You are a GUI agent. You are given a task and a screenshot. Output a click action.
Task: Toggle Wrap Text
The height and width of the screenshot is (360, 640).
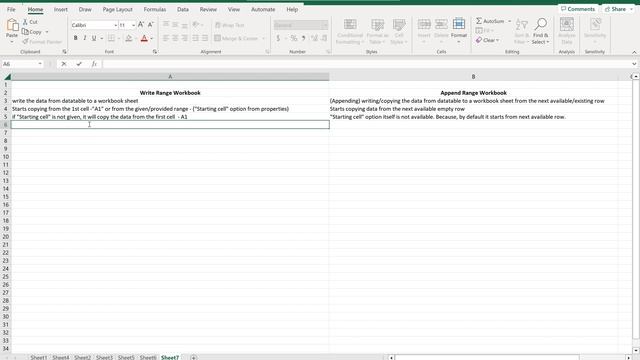pos(229,25)
